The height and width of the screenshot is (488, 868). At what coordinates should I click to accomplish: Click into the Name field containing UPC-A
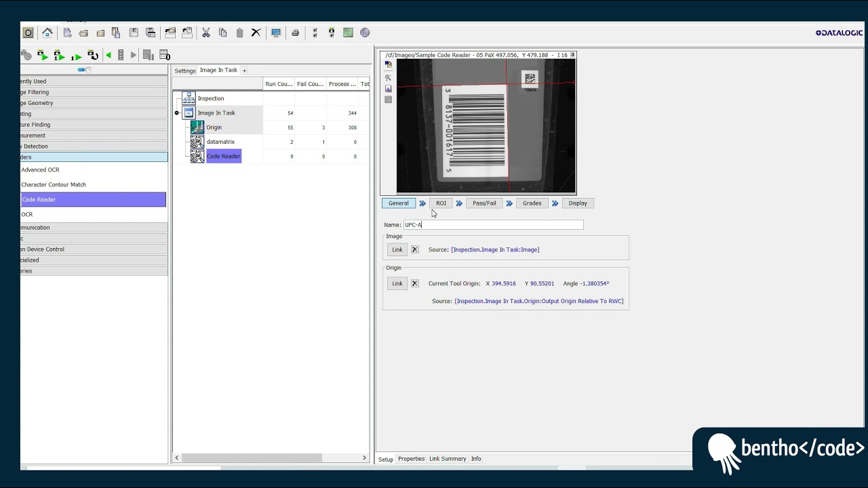[x=493, y=224]
